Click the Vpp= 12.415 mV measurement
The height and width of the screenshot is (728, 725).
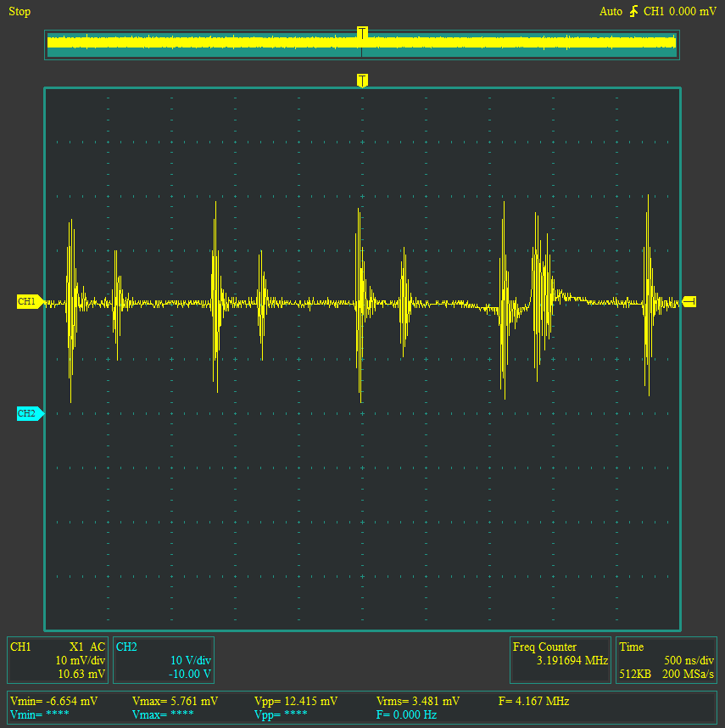click(296, 701)
